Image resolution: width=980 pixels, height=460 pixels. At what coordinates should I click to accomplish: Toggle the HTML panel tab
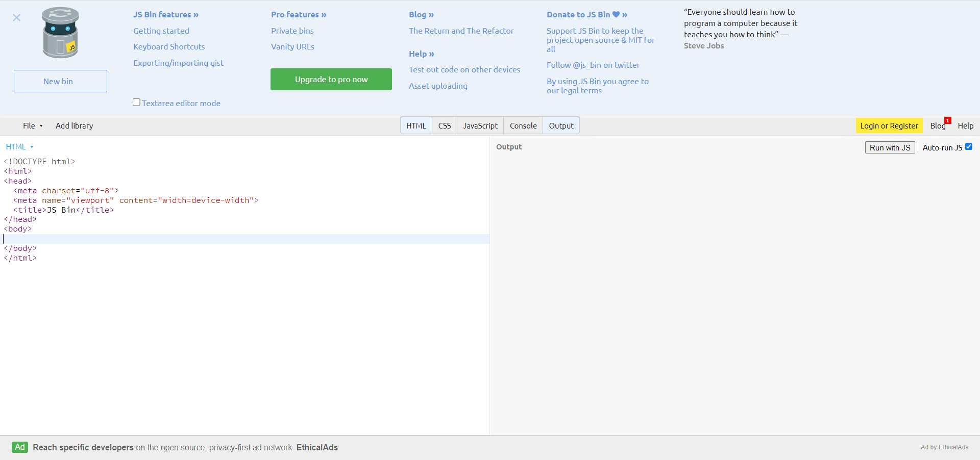[x=416, y=126]
